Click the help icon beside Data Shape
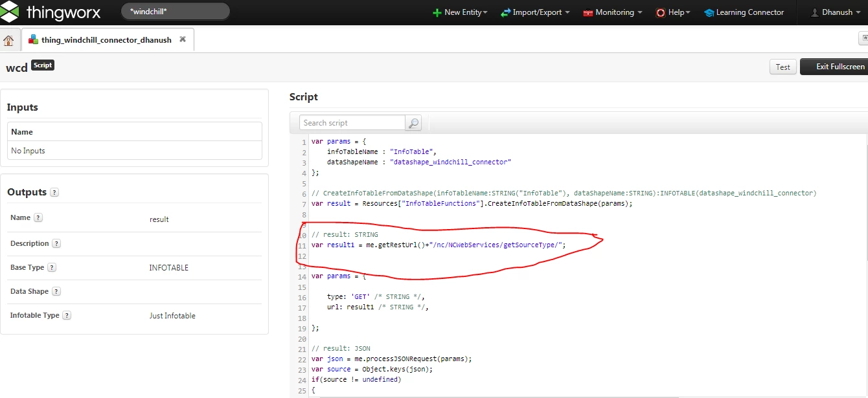The height and width of the screenshot is (398, 868). [x=56, y=292]
